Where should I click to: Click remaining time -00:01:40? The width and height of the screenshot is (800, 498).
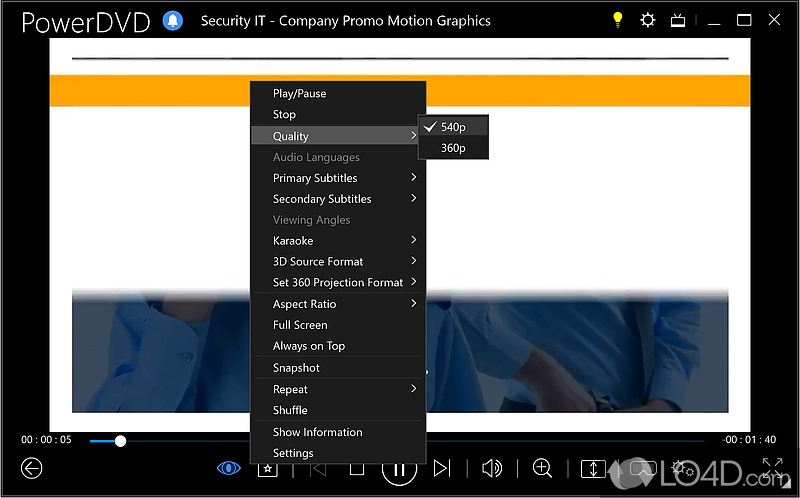748,439
